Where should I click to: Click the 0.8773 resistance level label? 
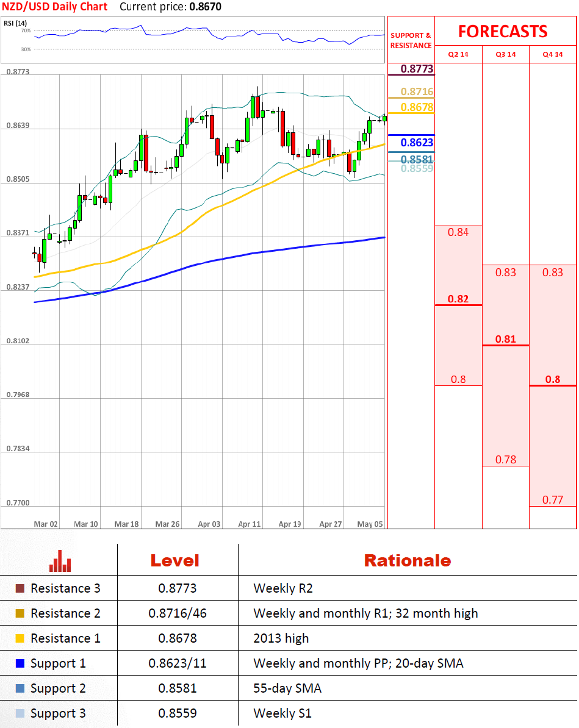[417, 69]
